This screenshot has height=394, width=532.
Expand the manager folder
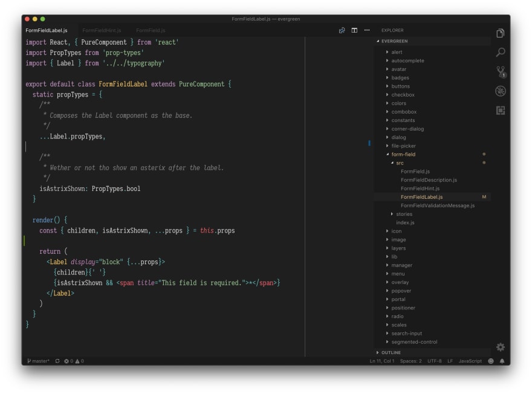tap(433, 265)
